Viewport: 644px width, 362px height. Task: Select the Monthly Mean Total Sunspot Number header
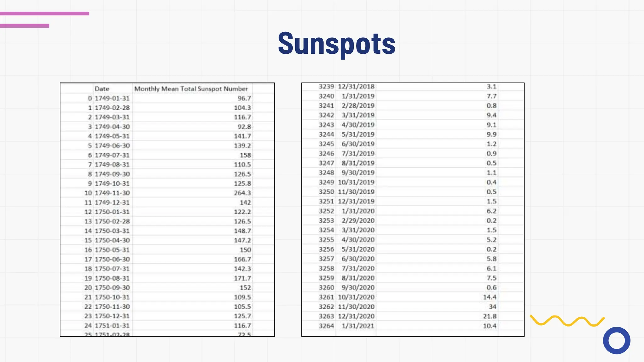point(191,89)
